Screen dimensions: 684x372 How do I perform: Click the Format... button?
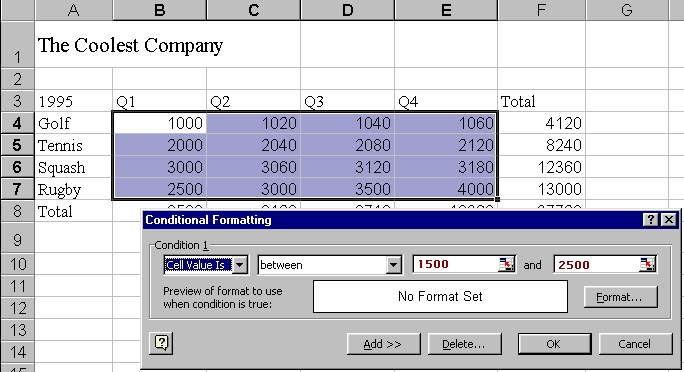(x=620, y=297)
